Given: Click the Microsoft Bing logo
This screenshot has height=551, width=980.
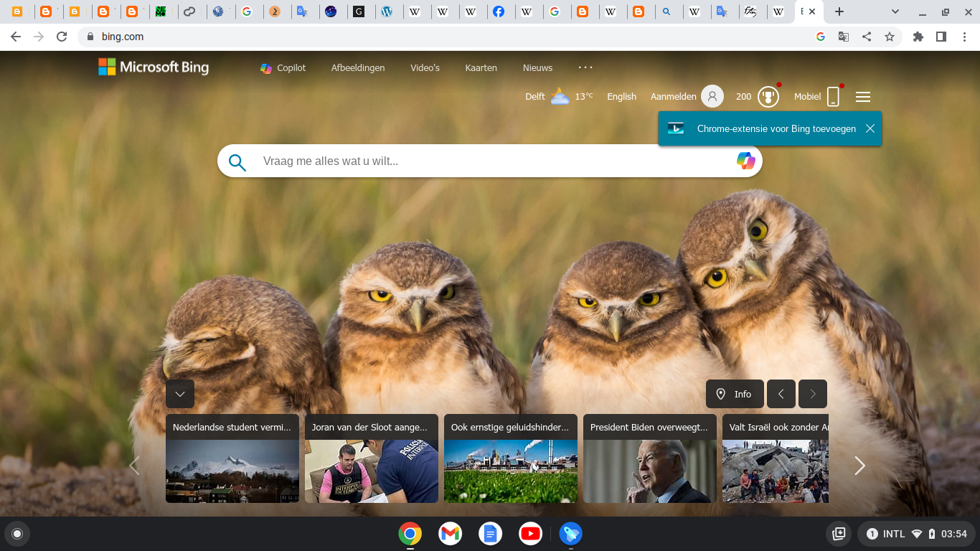Looking at the screenshot, I should 154,67.
